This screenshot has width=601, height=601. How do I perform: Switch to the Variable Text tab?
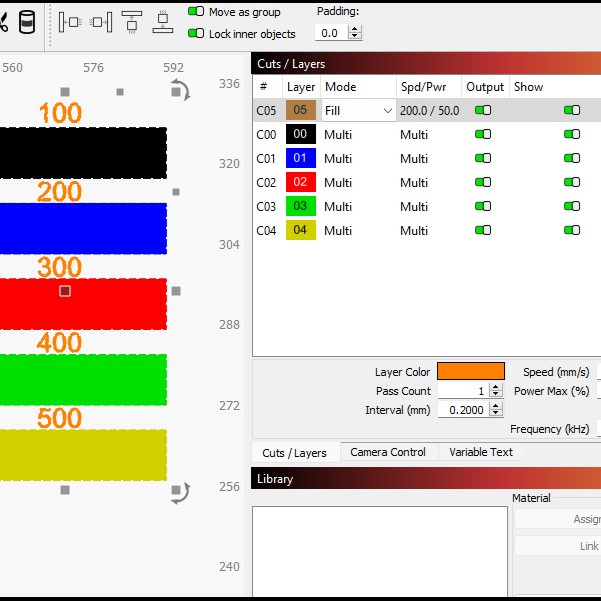[481, 452]
